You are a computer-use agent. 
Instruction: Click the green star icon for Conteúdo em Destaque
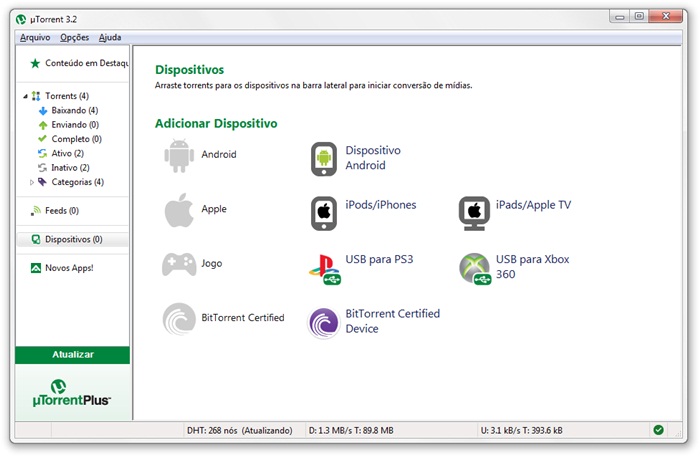click(x=35, y=63)
